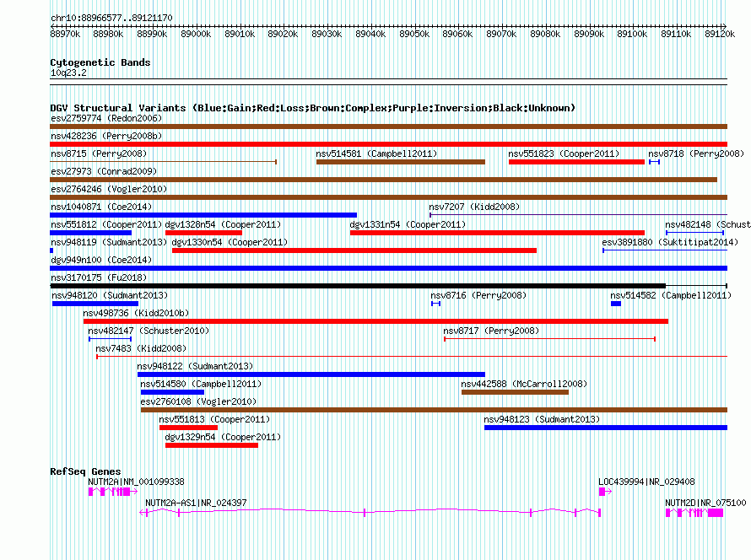
Task: Select the nsv482148 blue variant line
Action: coord(694,233)
